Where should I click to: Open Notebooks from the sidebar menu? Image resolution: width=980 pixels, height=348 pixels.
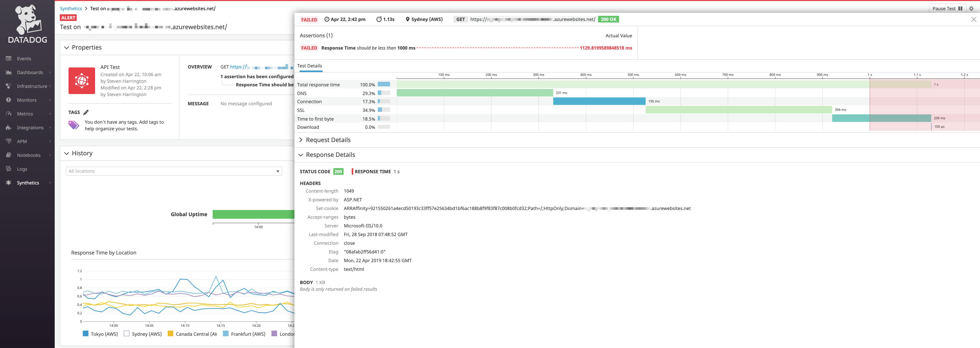[8, 155]
